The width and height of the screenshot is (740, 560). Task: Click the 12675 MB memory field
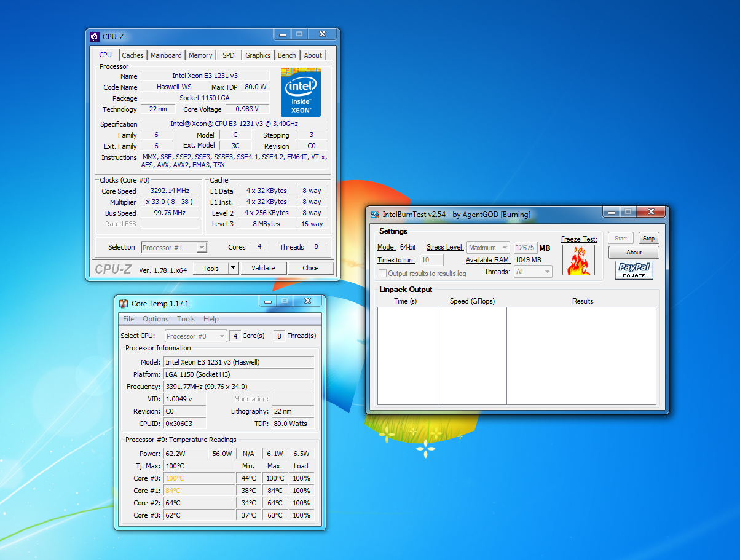525,248
